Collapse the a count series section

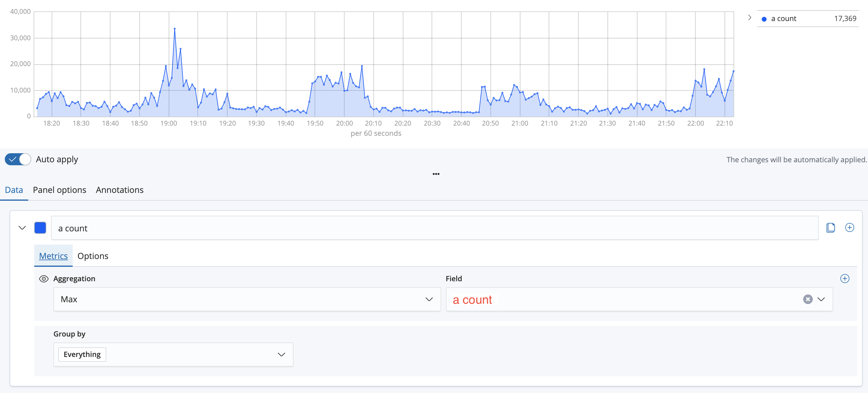click(22, 228)
